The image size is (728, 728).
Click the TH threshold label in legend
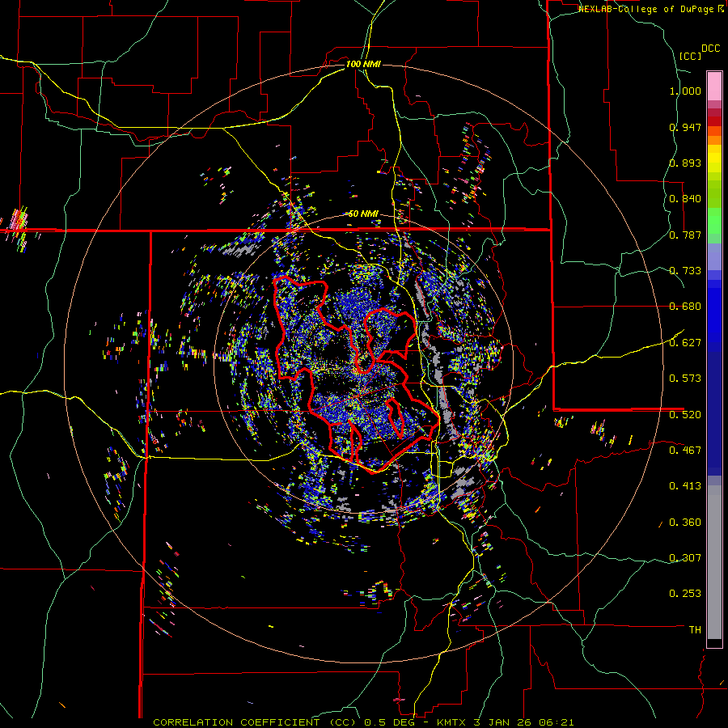click(x=695, y=630)
